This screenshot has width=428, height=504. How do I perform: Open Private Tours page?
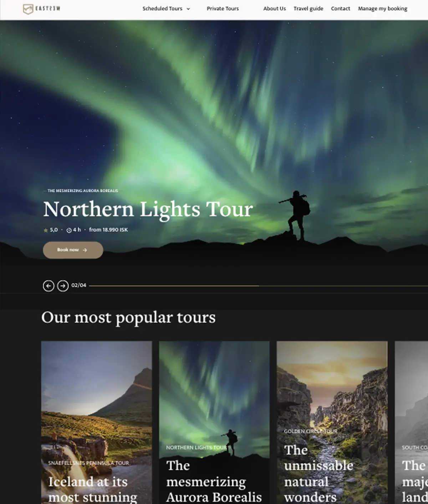(223, 9)
